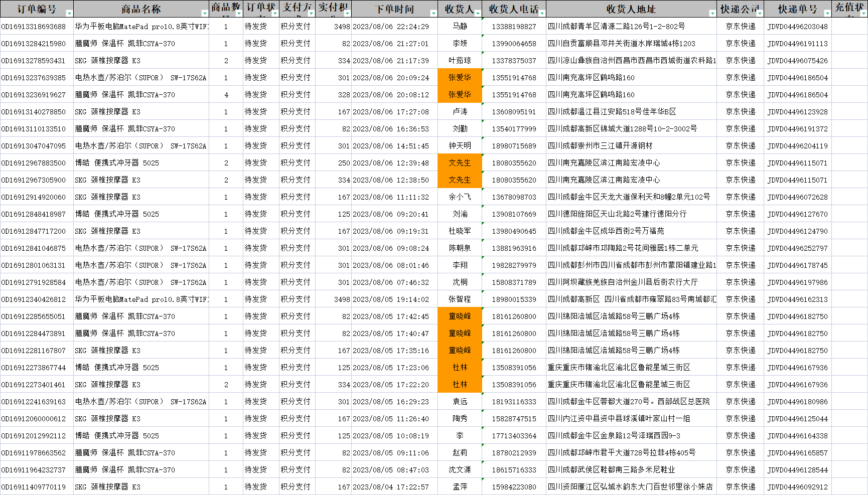Click phone number 19828279979
Screen dimensions: 868x495
click(514, 265)
